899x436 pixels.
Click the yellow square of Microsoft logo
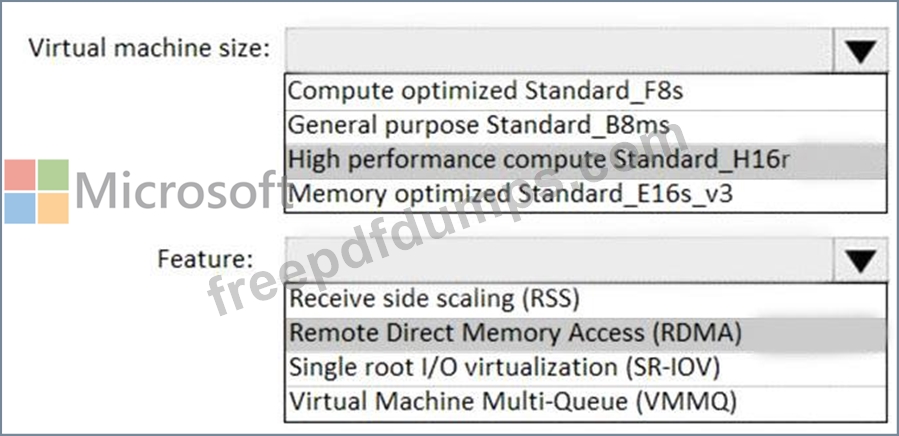tap(53, 208)
